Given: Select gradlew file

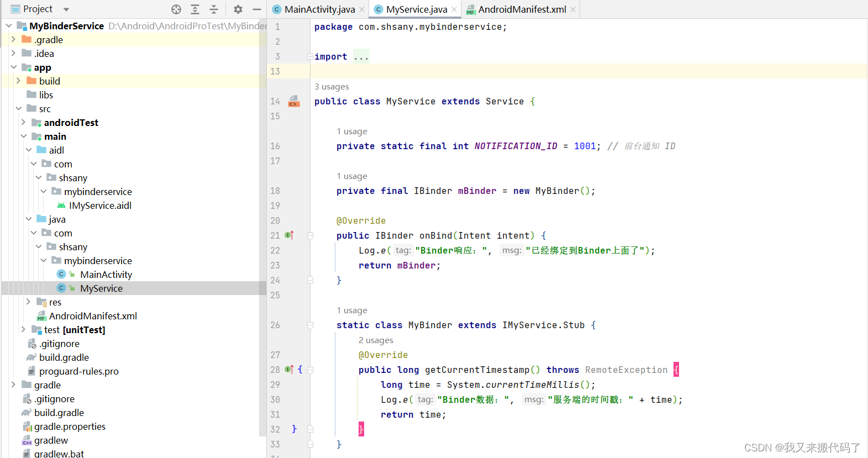Looking at the screenshot, I should [51, 440].
